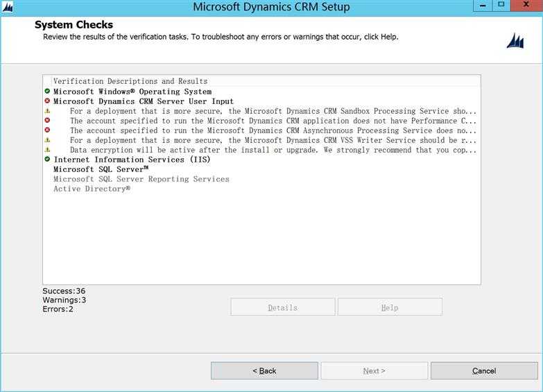Cancel the CRM setup
This screenshot has width=543, height=392.
pyautogui.click(x=484, y=371)
